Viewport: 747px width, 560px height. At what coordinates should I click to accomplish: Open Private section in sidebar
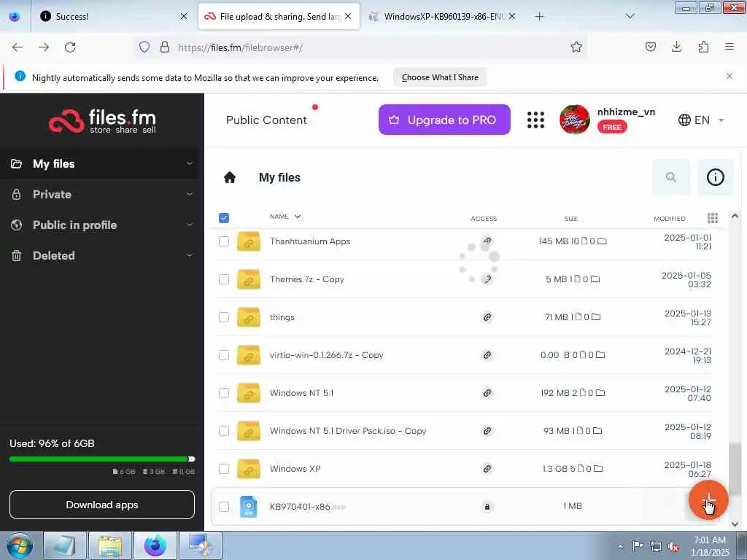pyautogui.click(x=52, y=194)
